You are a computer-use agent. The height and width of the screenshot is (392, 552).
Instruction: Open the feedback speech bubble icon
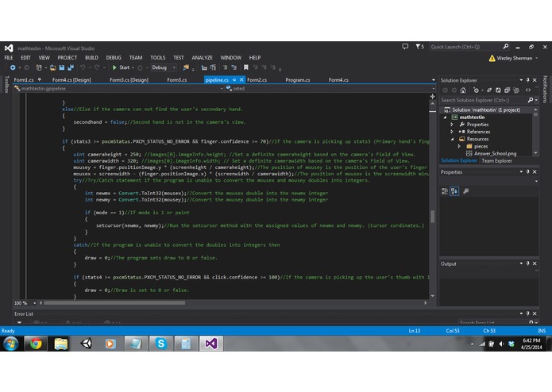click(405, 46)
